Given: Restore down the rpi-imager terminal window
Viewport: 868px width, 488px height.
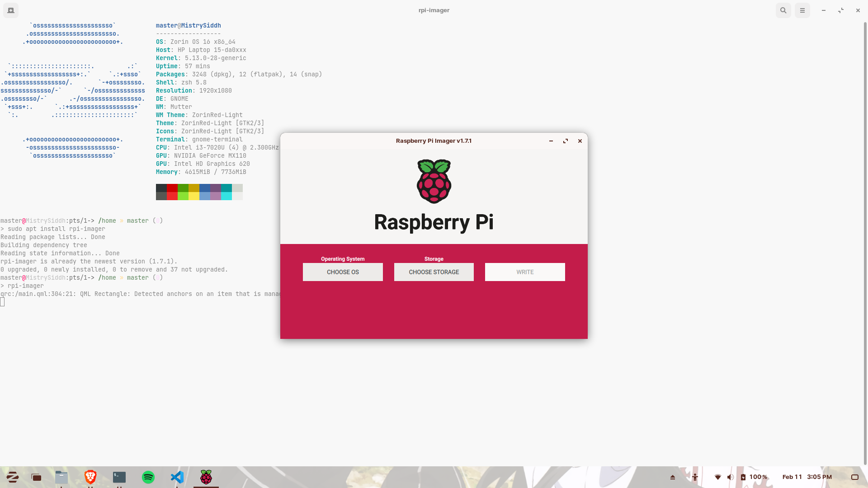Looking at the screenshot, I should coord(841,10).
